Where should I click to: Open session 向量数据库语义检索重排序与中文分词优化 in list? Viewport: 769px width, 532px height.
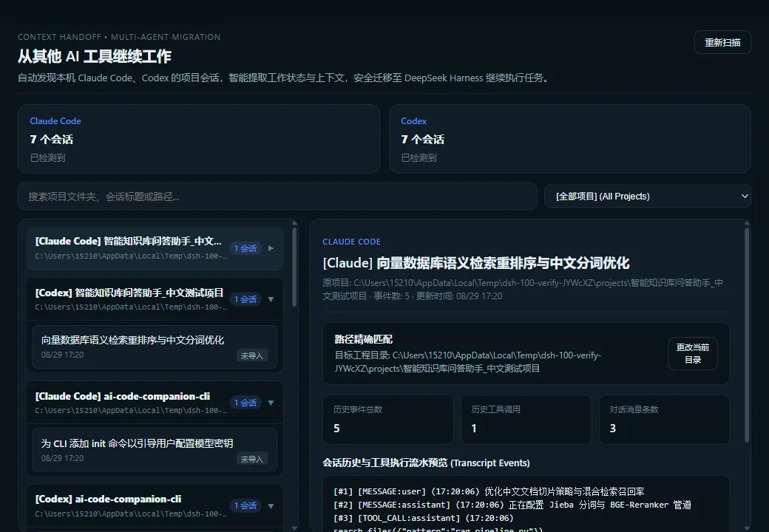tap(155, 347)
